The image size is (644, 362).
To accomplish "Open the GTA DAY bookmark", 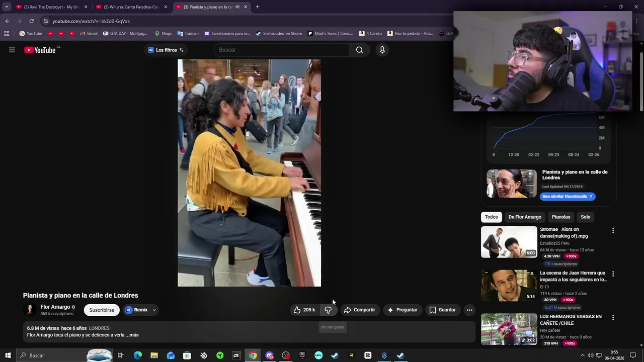I will 125,34.
